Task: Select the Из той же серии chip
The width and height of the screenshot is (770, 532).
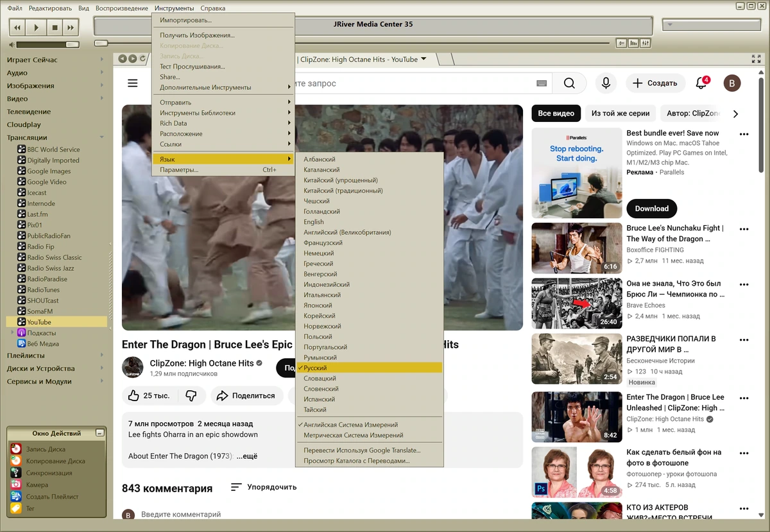Action: click(620, 113)
